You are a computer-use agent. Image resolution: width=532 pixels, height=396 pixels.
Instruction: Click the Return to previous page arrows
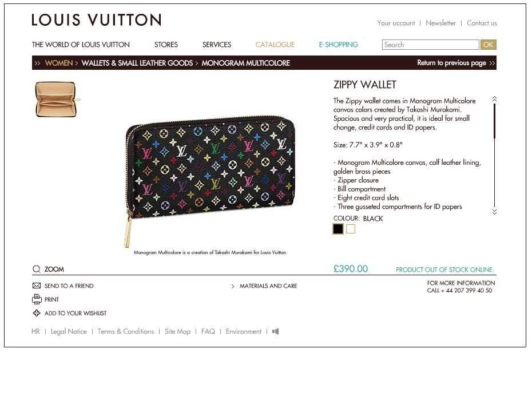point(492,63)
